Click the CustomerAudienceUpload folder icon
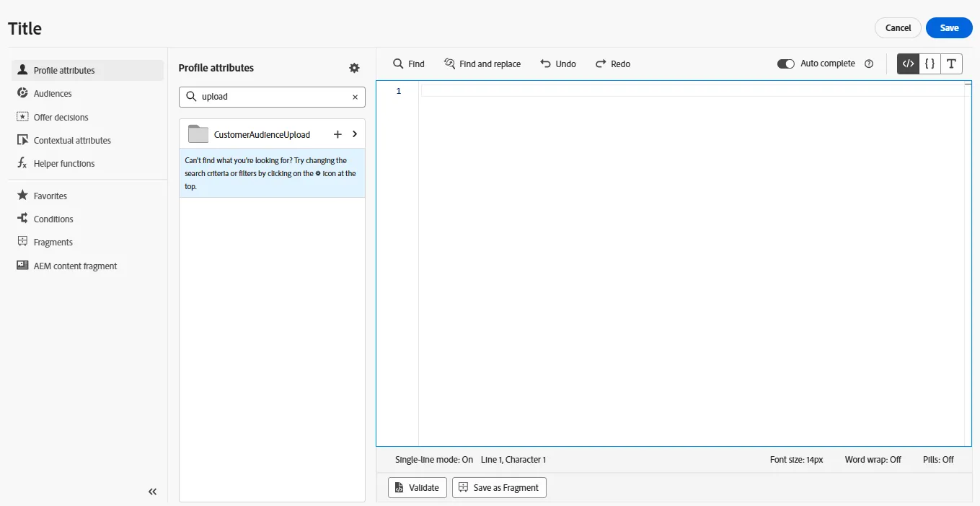Image resolution: width=980 pixels, height=506 pixels. (x=198, y=134)
